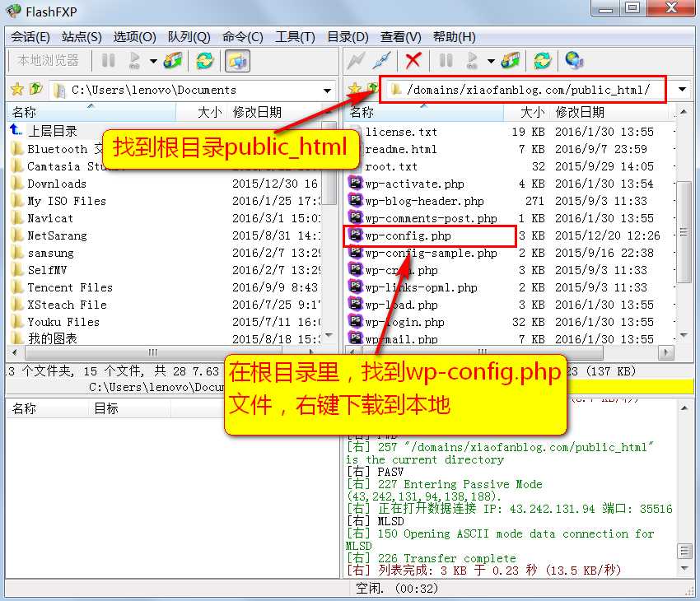The width and height of the screenshot is (700, 601).
Task: Open the 命令(C) menu
Action: pyautogui.click(x=242, y=37)
